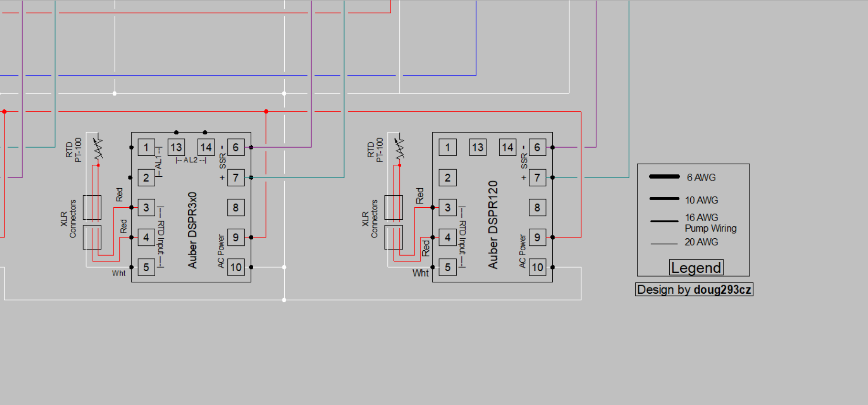Select the 'Auber DSPR3x0' label
Viewport: 868px width, 405px height.
point(192,230)
